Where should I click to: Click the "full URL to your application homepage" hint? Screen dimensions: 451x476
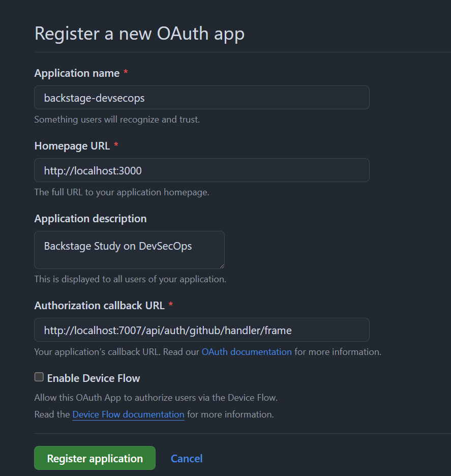[x=122, y=193]
